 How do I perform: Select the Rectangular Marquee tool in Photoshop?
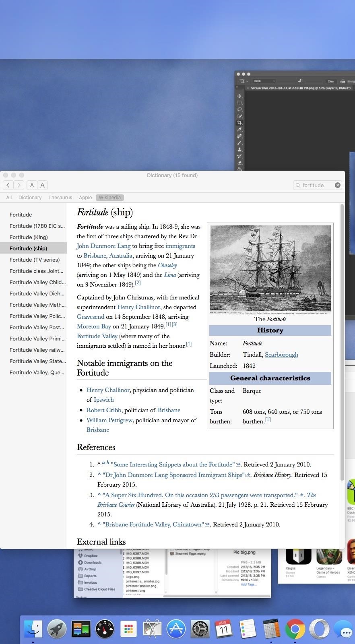pyautogui.click(x=239, y=103)
